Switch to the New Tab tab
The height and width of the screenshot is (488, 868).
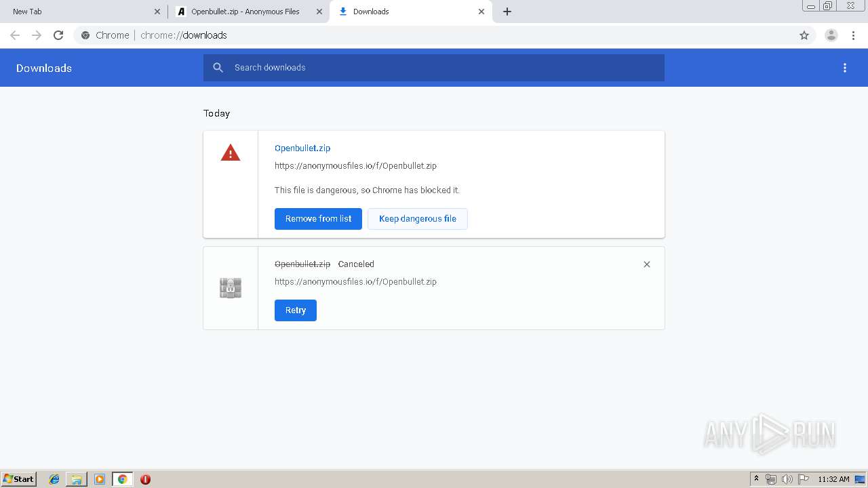[81, 12]
